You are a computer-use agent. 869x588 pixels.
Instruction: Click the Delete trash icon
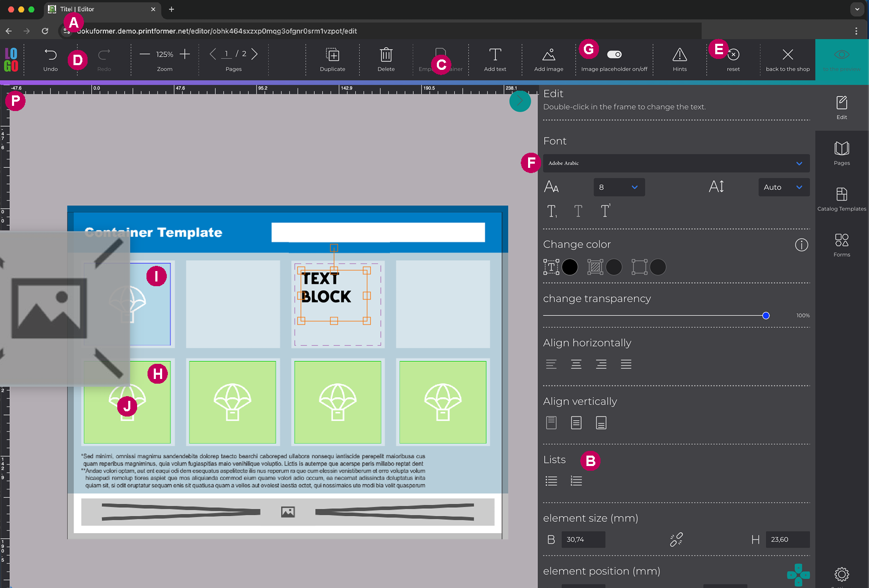coord(386,55)
